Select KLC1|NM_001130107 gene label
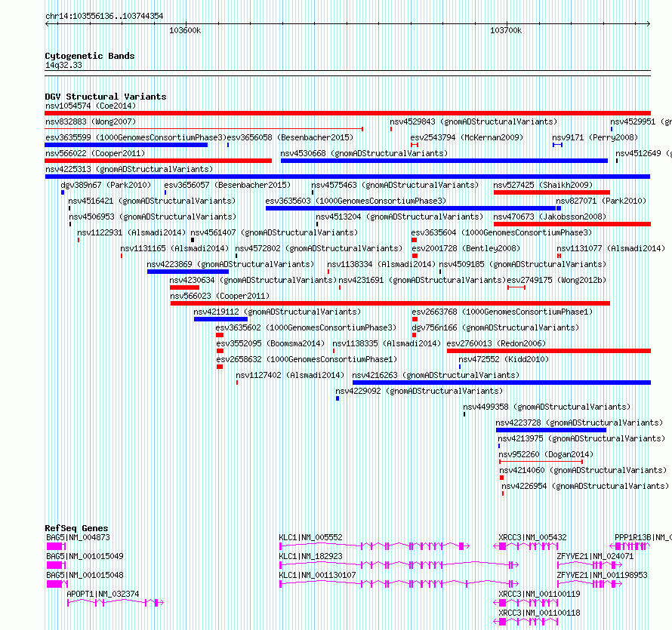Screen dimensions: 672x630 [318, 575]
